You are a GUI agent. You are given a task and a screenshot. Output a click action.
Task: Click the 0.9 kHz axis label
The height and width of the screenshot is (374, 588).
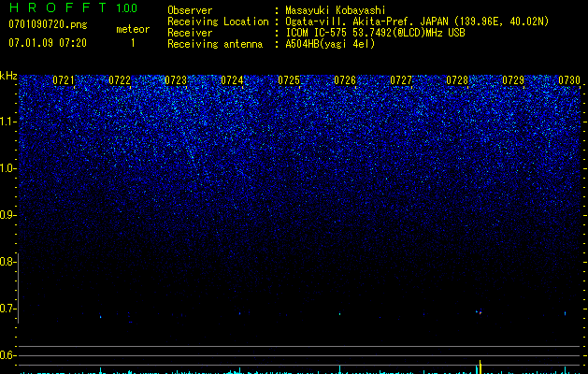[8, 215]
